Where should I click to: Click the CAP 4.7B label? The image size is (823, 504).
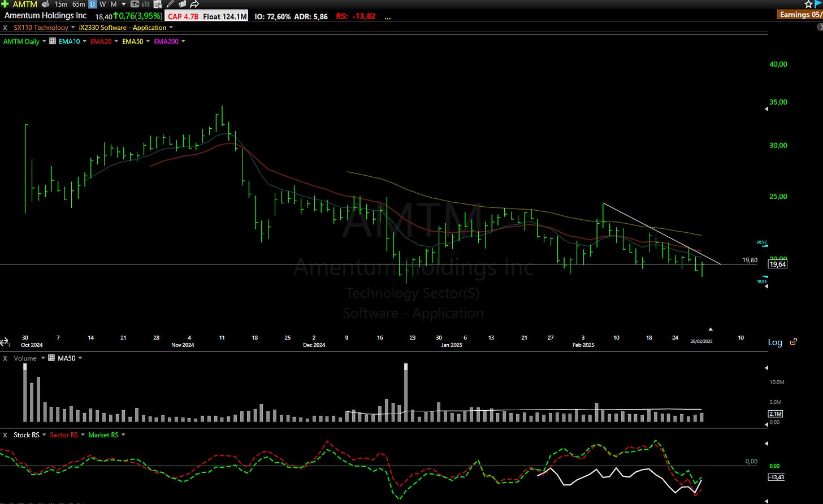click(182, 16)
